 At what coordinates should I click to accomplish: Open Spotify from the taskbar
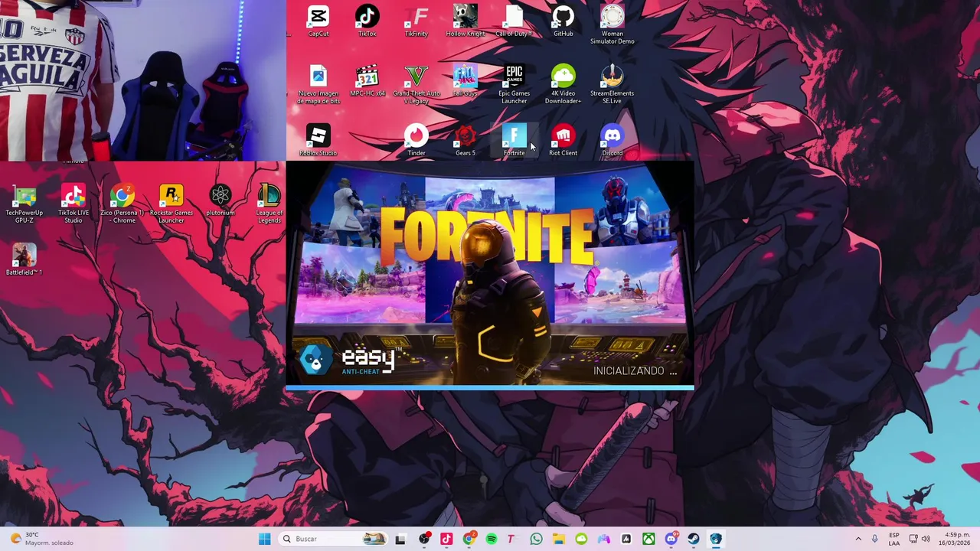(492, 539)
